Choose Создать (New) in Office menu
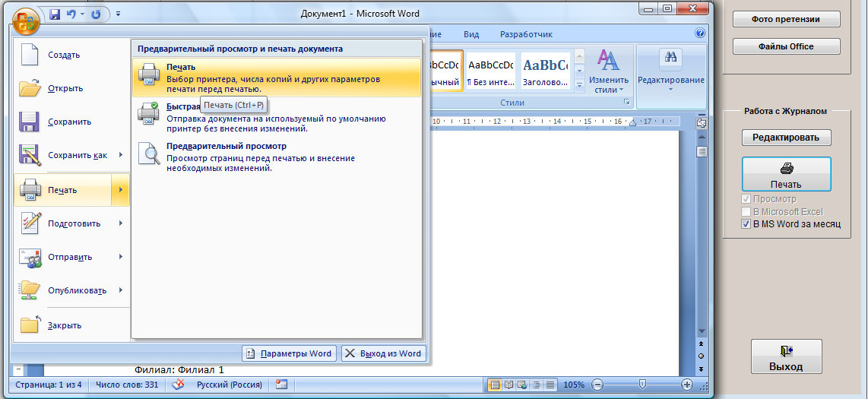This screenshot has height=399, width=868. [72, 55]
